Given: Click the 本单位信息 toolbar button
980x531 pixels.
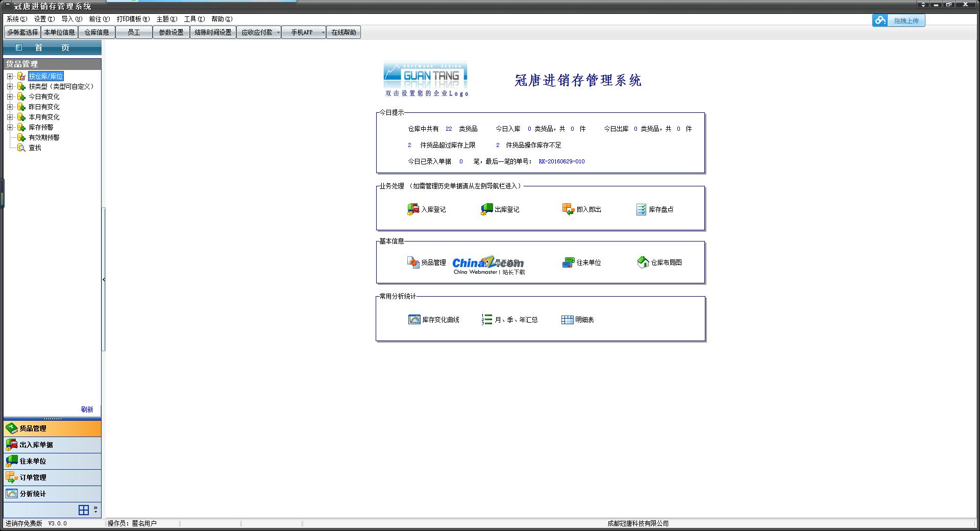Looking at the screenshot, I should (x=59, y=32).
